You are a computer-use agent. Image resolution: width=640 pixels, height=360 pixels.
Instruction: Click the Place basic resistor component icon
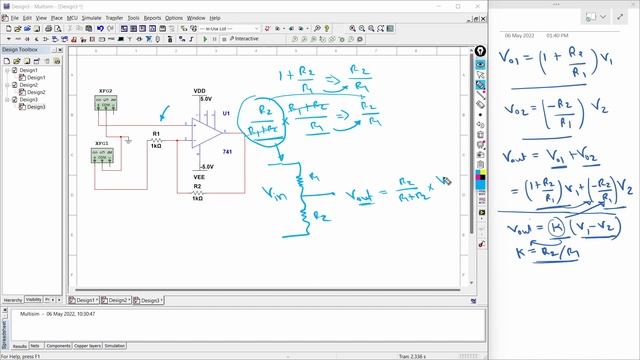coord(18,39)
